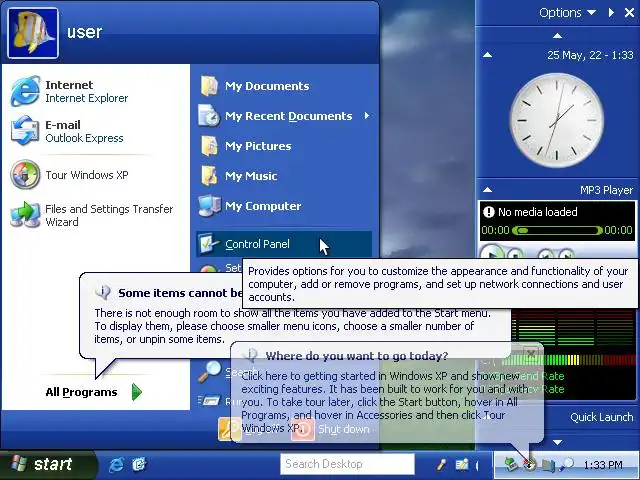640x480 pixels.
Task: Click the card-with-pencil icon on the taskbar
Action: (462, 464)
